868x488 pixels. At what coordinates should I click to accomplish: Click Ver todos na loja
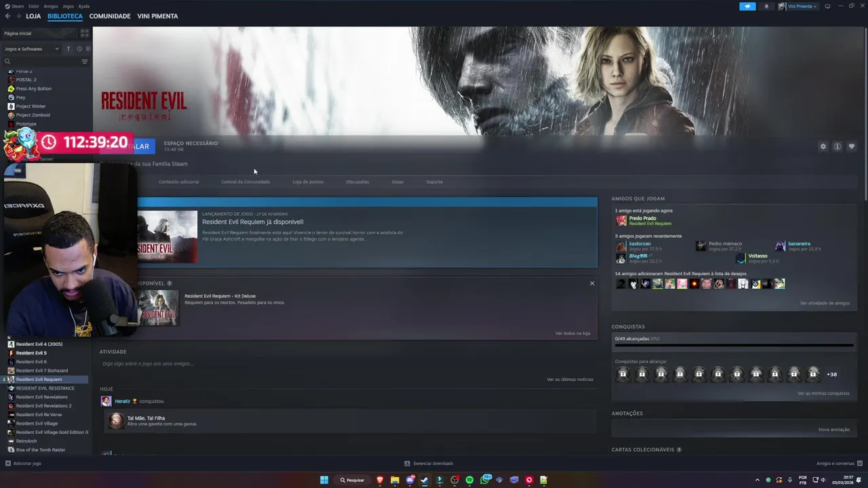coord(572,333)
